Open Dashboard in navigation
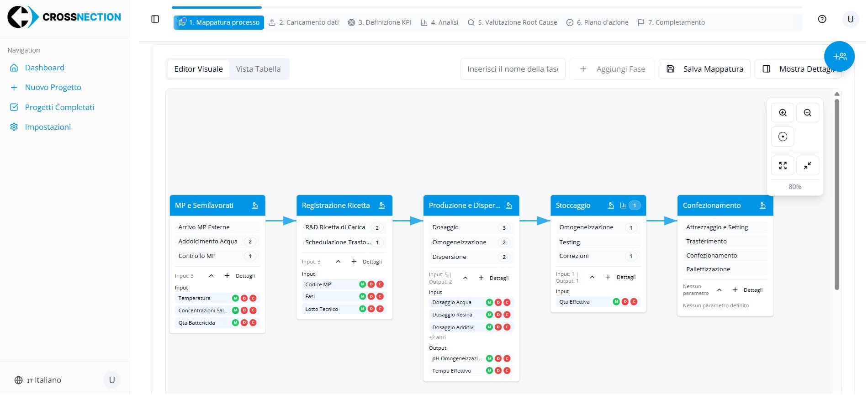This screenshot has height=400, width=868. tap(44, 68)
